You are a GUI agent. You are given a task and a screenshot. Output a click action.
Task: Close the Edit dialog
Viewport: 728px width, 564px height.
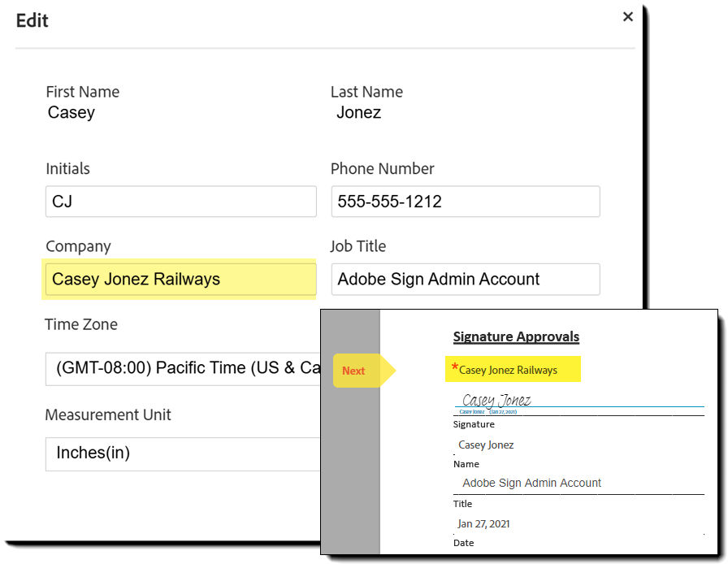[626, 16]
